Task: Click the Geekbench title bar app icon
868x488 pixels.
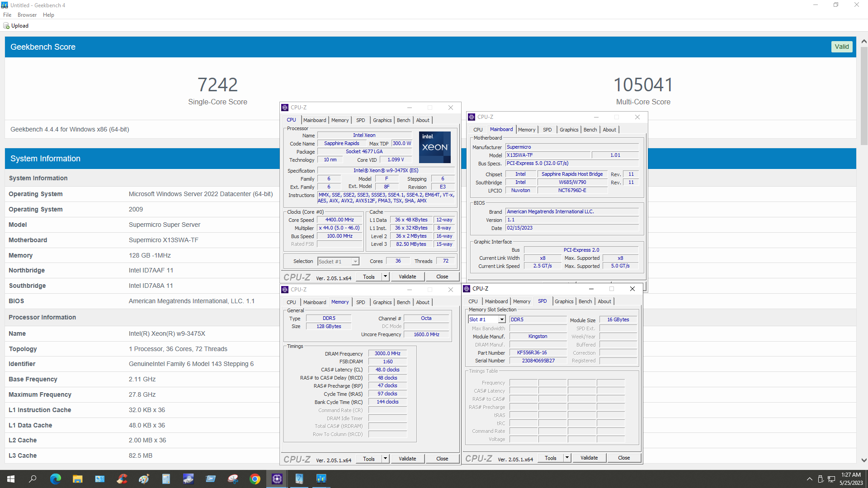Action: (x=5, y=5)
